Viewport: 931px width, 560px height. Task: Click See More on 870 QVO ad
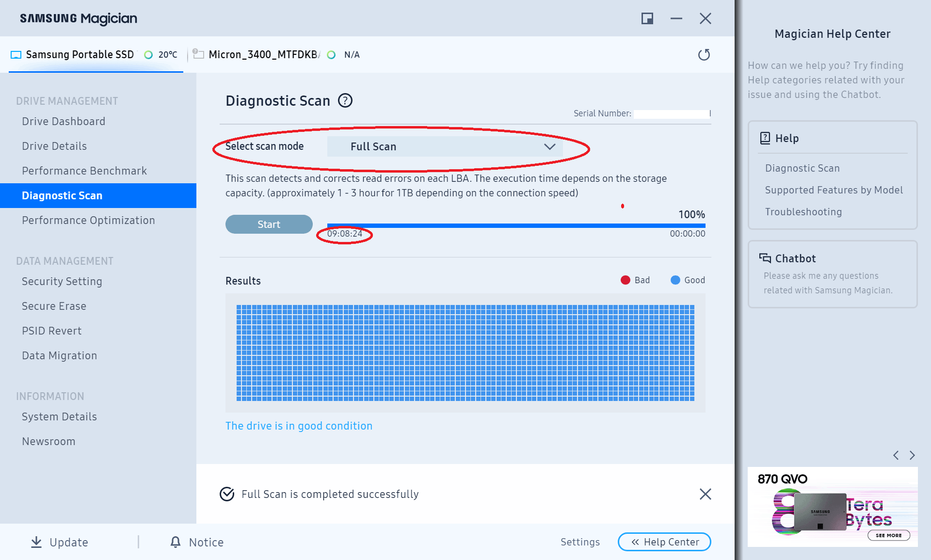point(888,535)
